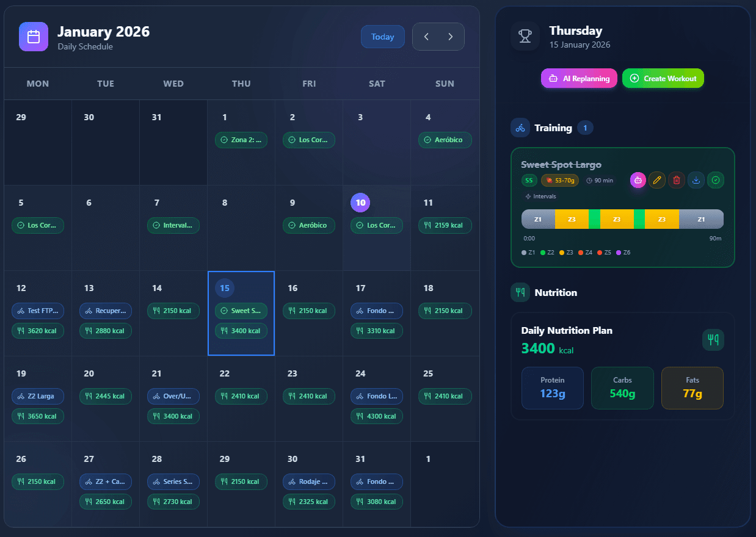
Task: Click the Create Workout button
Action: (x=663, y=78)
